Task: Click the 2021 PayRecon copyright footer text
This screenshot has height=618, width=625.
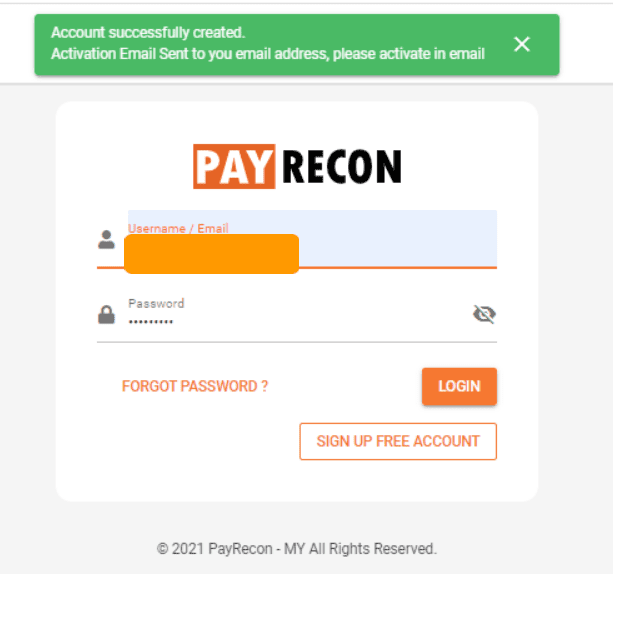Action: (x=297, y=549)
